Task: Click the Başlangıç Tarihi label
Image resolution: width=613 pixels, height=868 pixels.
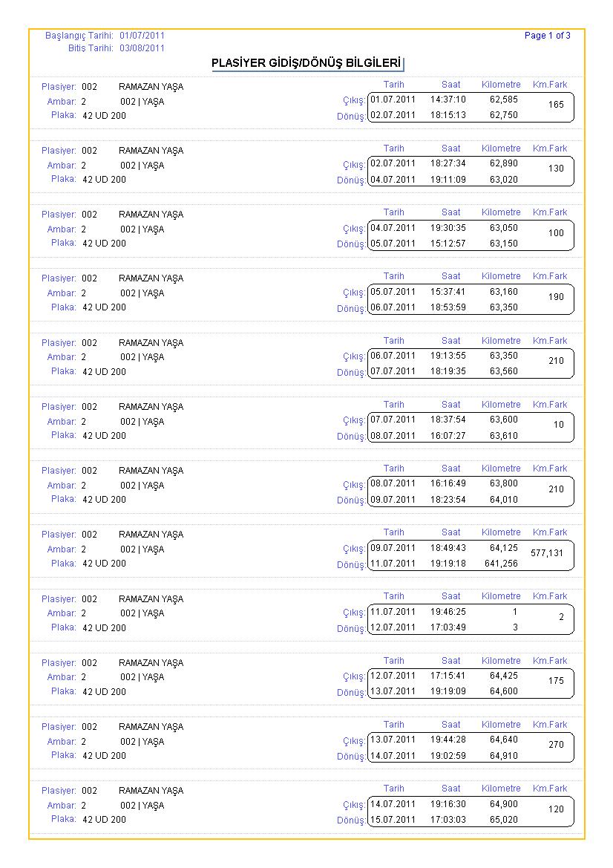Action: click(79, 36)
